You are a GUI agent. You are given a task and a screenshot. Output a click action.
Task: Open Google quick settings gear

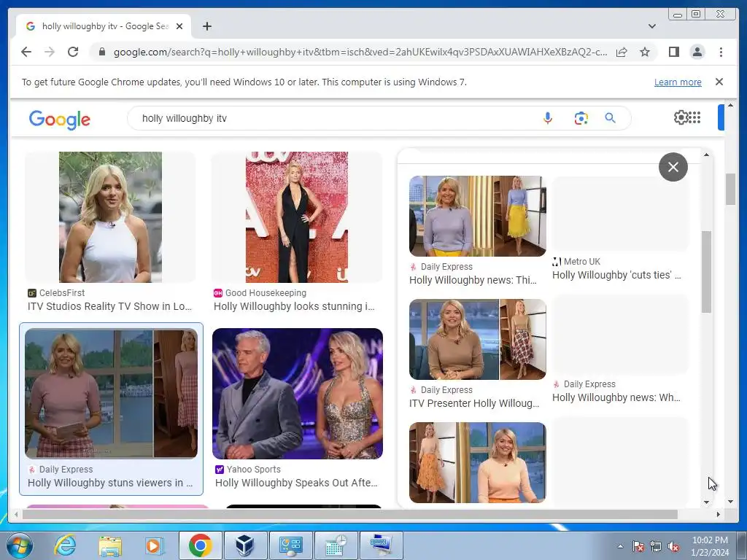[x=681, y=117]
